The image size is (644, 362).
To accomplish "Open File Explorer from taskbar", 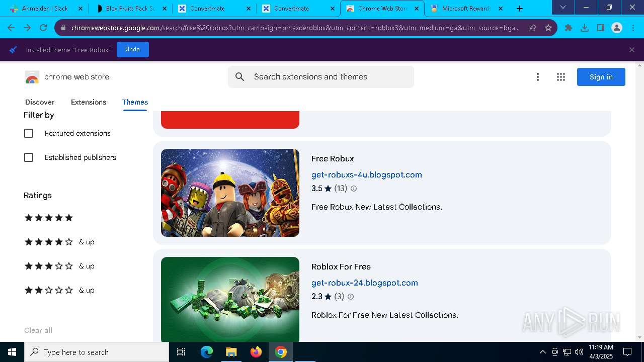I will (x=231, y=352).
